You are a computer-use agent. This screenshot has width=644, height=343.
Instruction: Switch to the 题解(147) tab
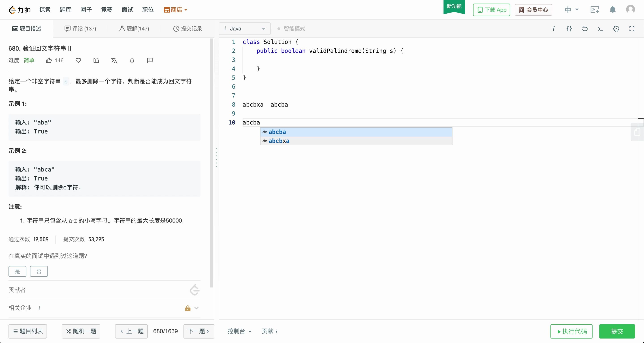[x=134, y=28]
